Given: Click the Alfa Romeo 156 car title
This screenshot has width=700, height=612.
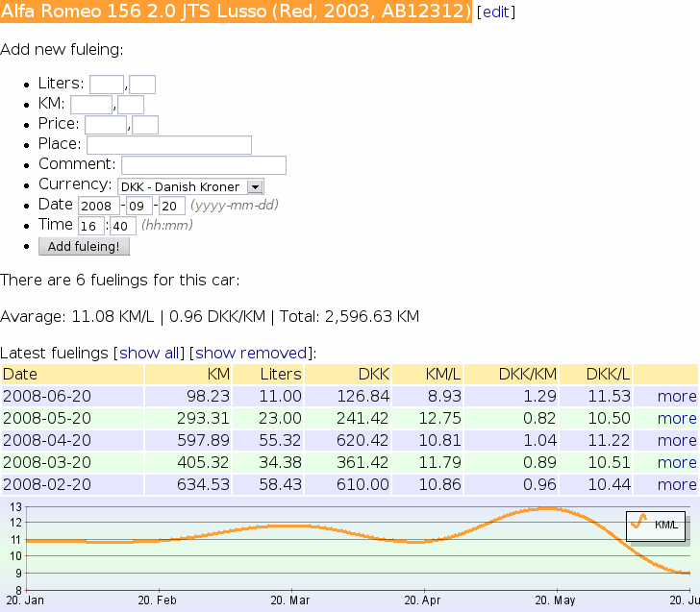Looking at the screenshot, I should click(236, 12).
